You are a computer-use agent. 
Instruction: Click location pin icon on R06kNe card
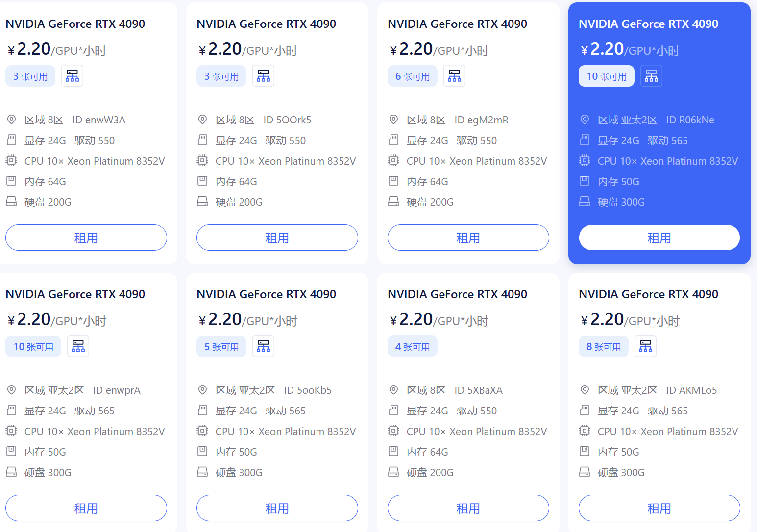585,120
